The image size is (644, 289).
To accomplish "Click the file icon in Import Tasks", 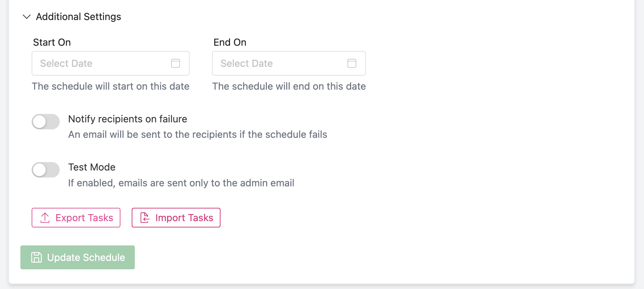I will pyautogui.click(x=145, y=218).
